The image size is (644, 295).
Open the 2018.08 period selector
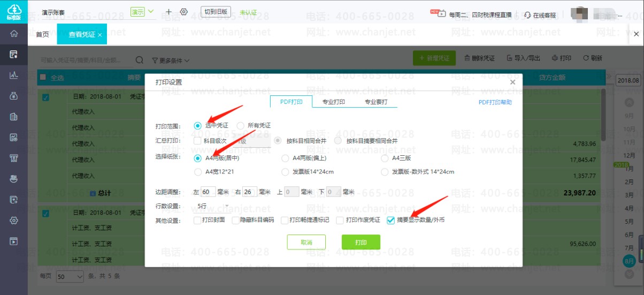point(628,80)
